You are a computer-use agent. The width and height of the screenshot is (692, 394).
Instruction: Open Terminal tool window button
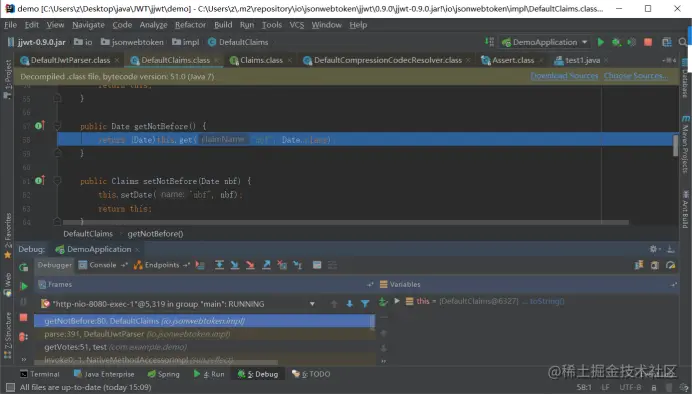(x=39, y=374)
